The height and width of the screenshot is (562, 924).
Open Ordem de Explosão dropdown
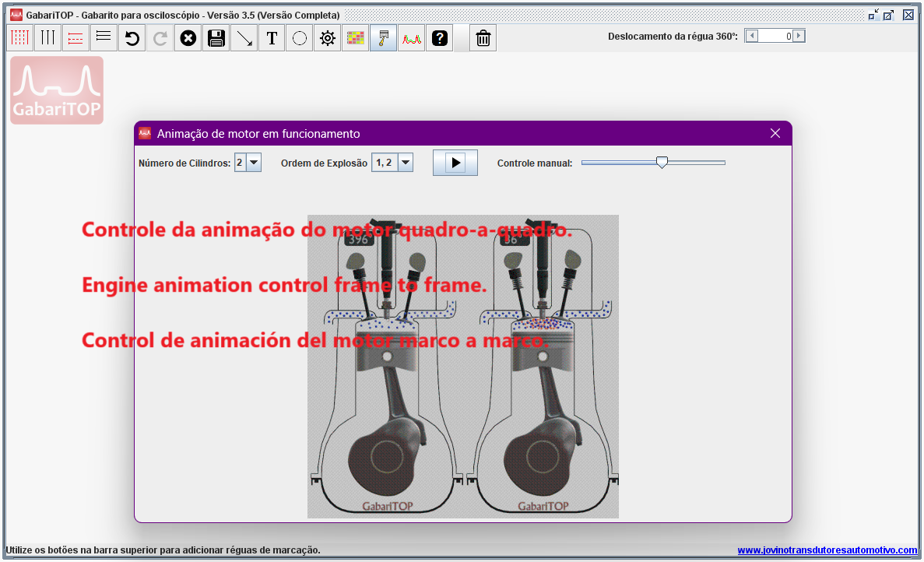tap(406, 163)
